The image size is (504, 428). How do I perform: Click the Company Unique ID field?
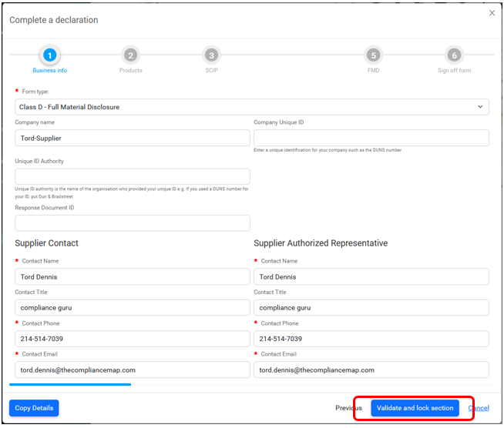coord(371,138)
